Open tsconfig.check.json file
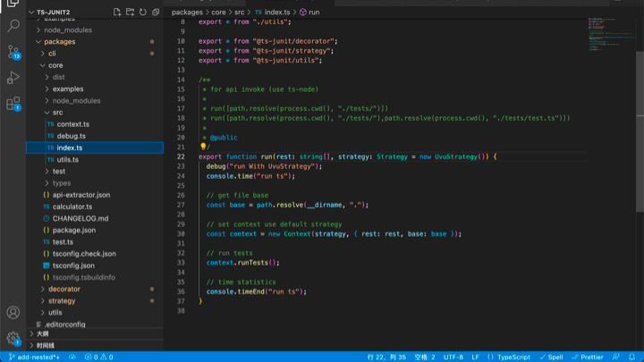The image size is (644, 362). point(95,254)
